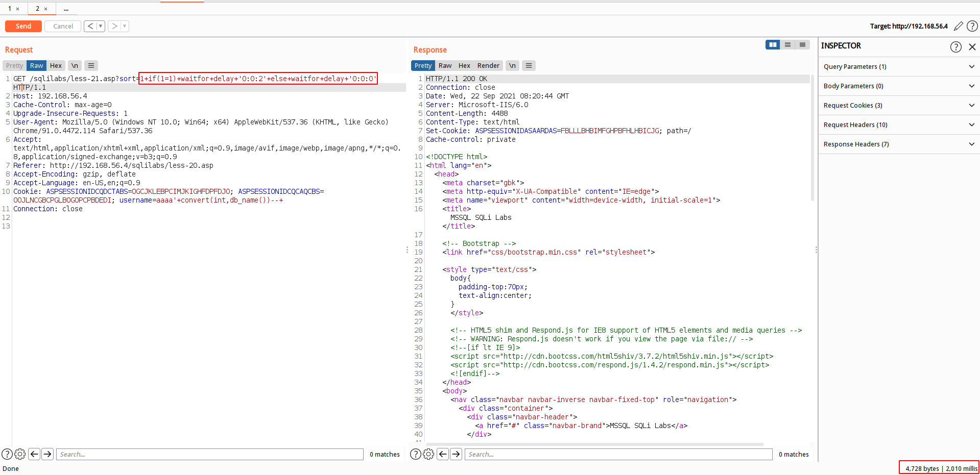Screen dimensions: 980x475
Task: Close Repeater tab 1
Action: (18, 9)
